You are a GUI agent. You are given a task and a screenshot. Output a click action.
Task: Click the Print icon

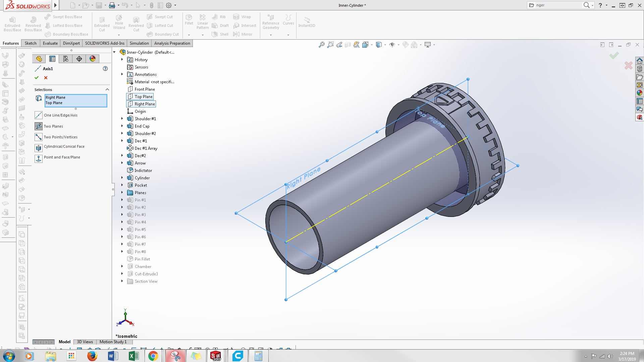(112, 5)
